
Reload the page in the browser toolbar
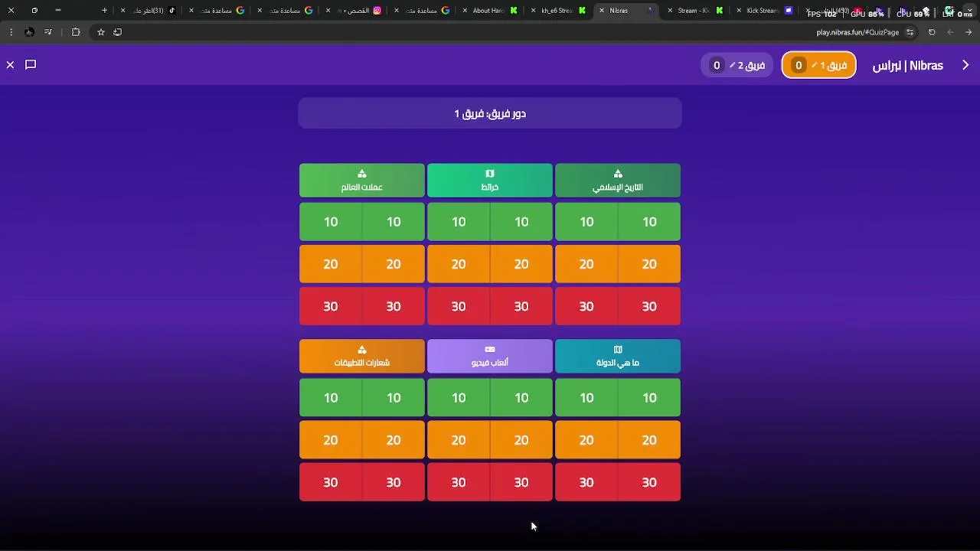[x=932, y=32]
